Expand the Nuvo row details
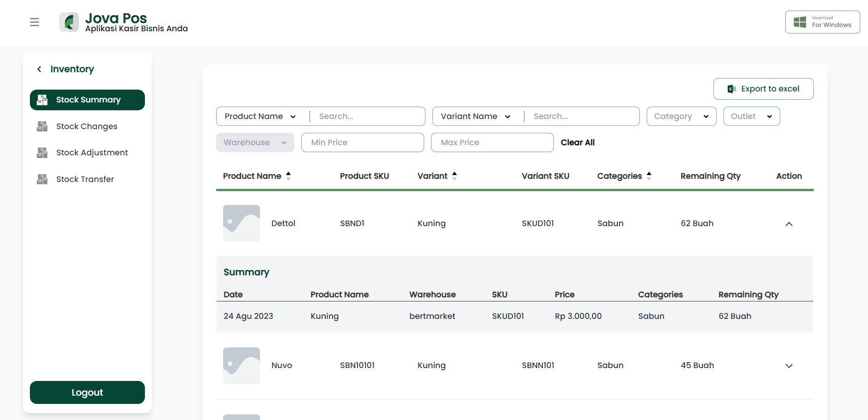This screenshot has height=420, width=868. pyautogui.click(x=789, y=366)
